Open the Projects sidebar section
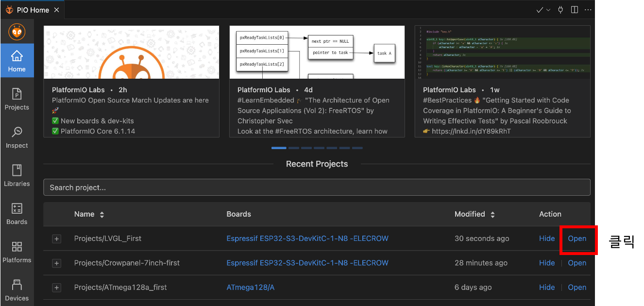644x306 pixels. (x=17, y=99)
